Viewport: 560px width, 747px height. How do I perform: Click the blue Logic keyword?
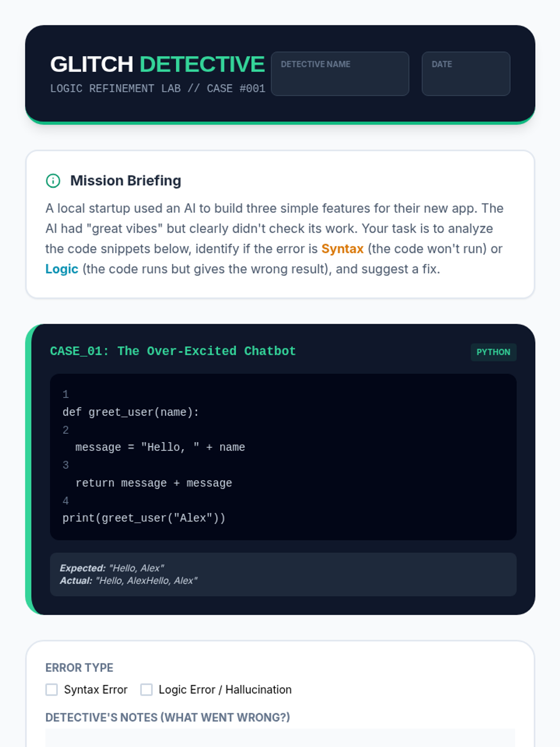62,269
